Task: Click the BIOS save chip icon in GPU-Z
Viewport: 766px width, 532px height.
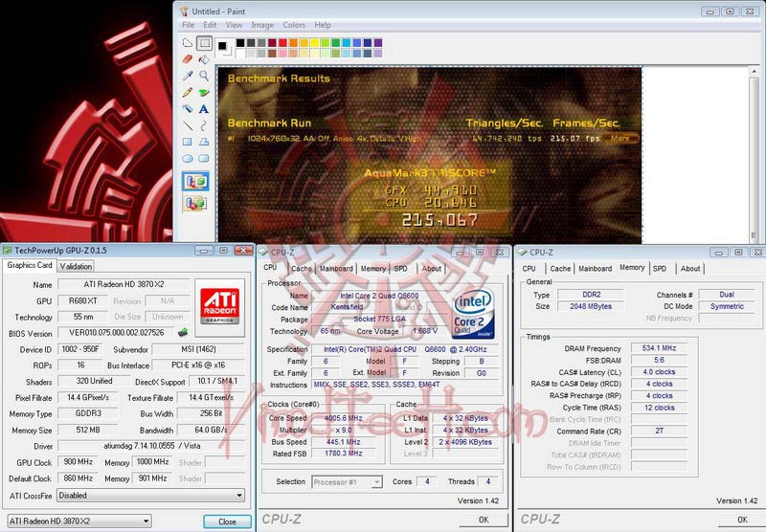Action: tap(183, 333)
